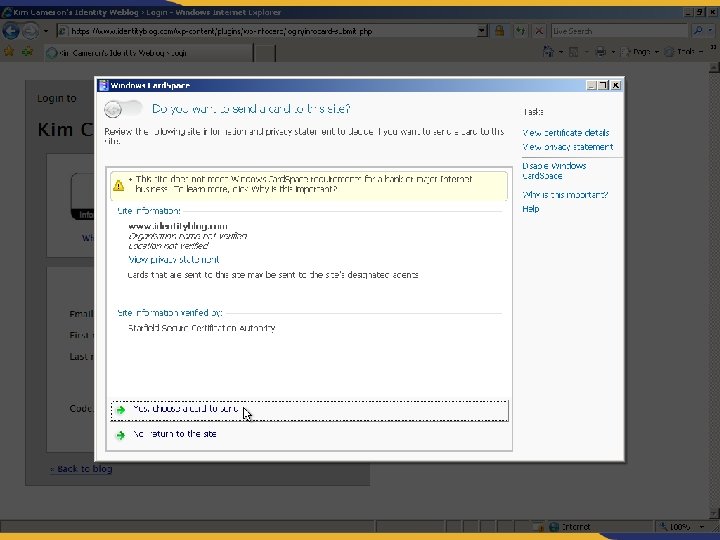Click the IE Stop button

(x=540, y=31)
